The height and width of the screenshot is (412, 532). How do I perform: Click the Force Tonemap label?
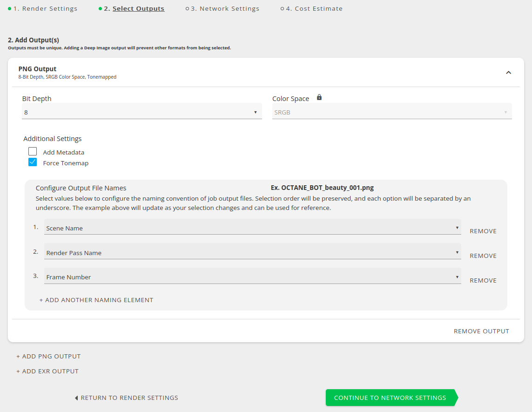pos(66,163)
